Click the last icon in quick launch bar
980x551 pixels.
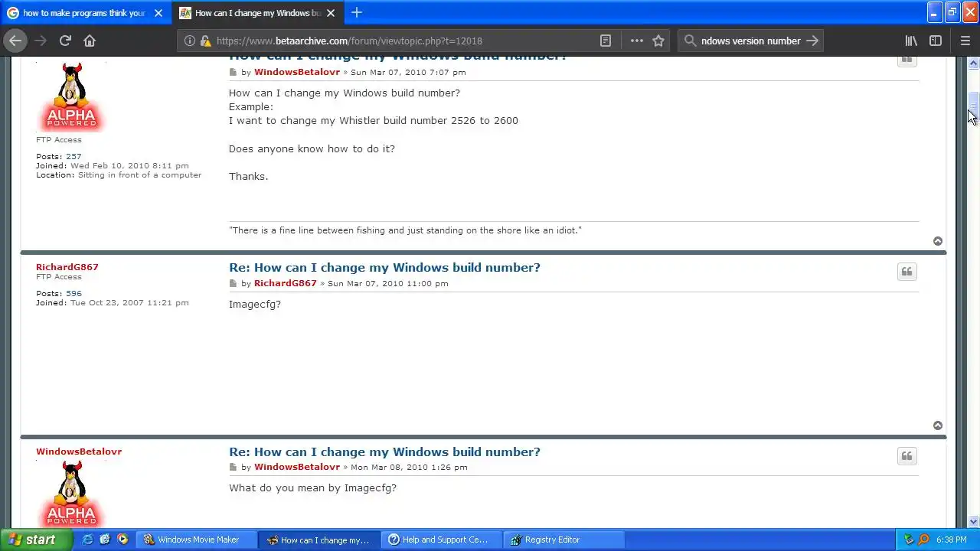(122, 540)
